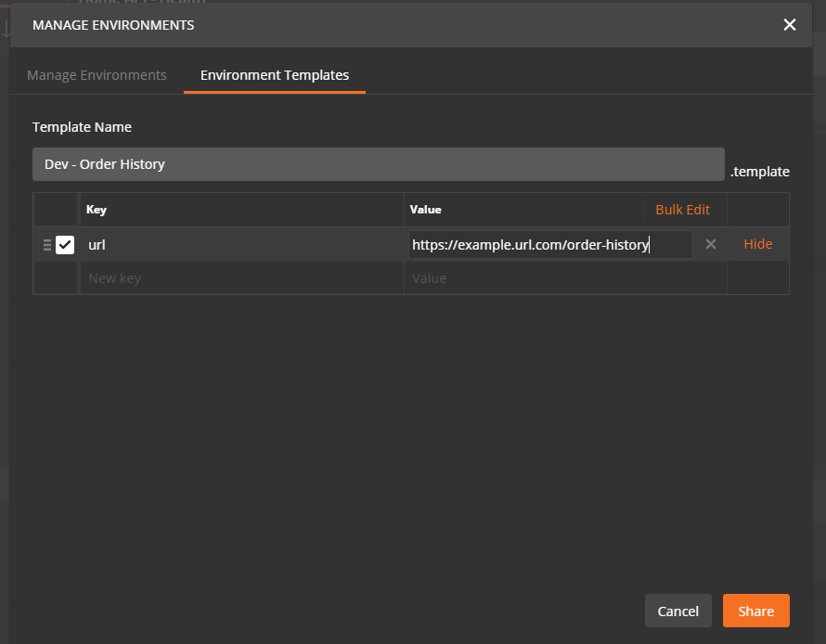This screenshot has height=644, width=826.
Task: Grab the drag handle of url row
Action: point(47,245)
